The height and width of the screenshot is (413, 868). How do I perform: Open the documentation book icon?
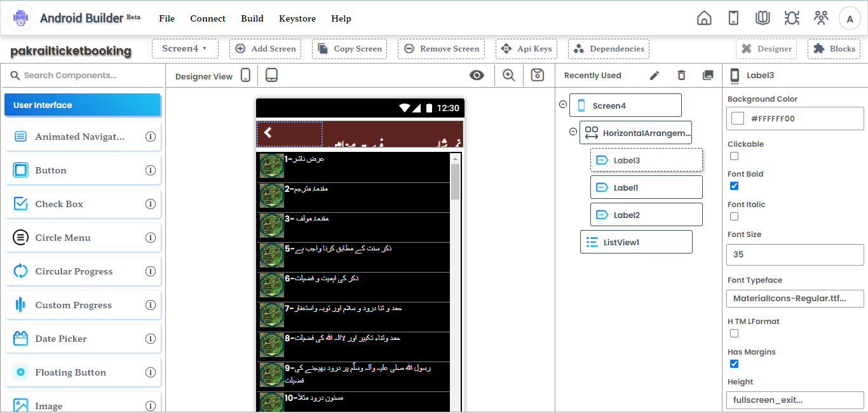tap(763, 18)
